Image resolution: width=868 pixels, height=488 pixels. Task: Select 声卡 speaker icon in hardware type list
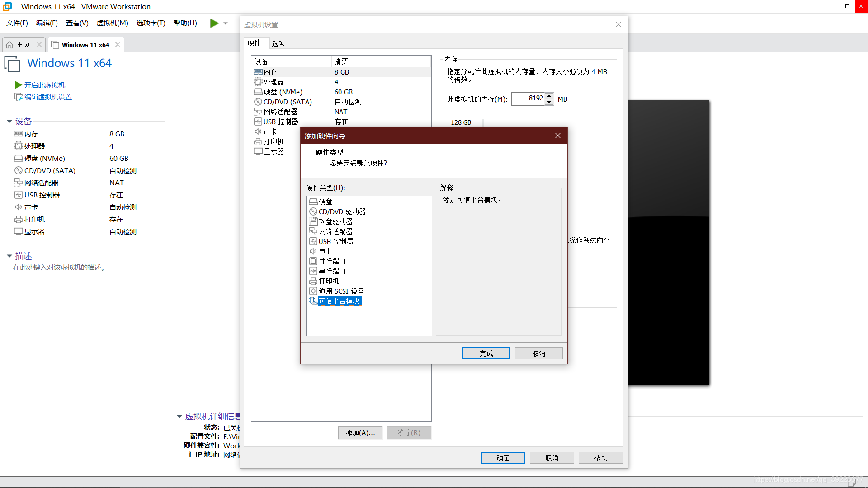[x=313, y=251]
